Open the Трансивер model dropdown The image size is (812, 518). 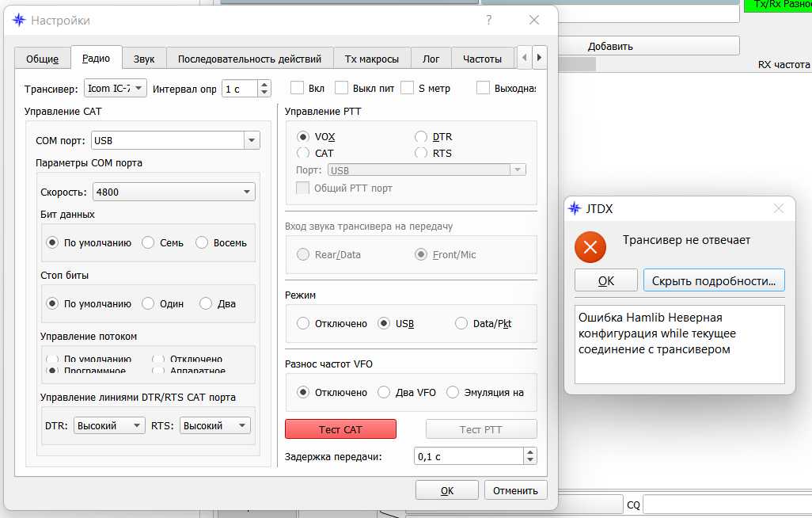point(115,88)
